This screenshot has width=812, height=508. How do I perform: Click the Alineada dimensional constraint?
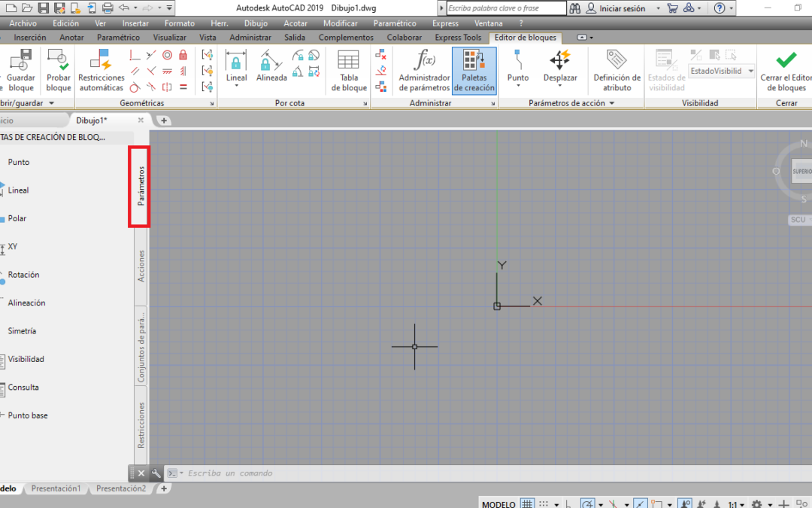click(271, 65)
